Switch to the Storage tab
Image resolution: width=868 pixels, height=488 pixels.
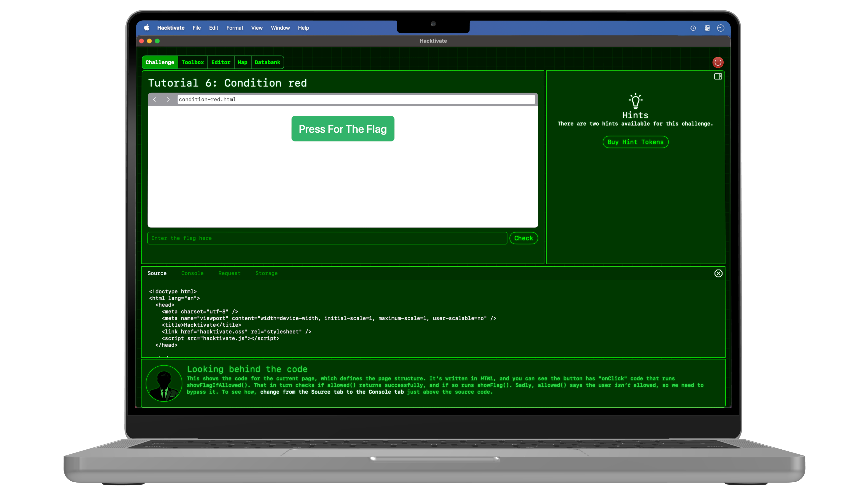(x=266, y=273)
